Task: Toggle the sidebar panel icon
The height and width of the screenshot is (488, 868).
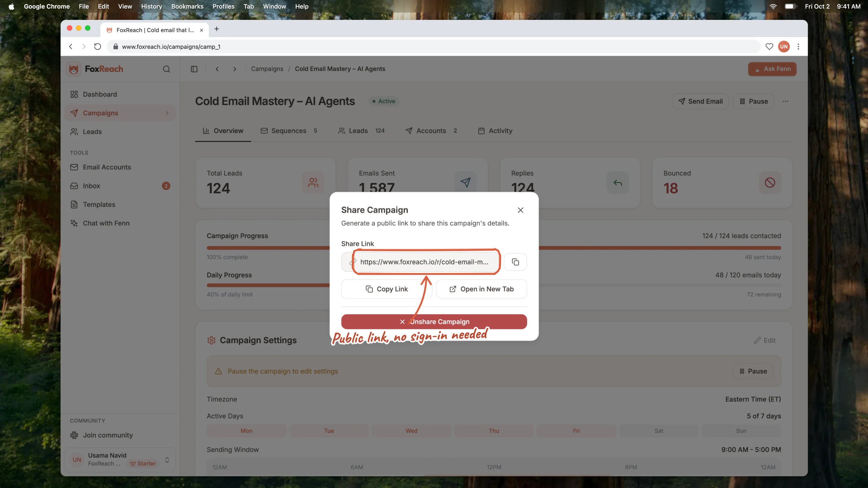Action: (x=194, y=69)
